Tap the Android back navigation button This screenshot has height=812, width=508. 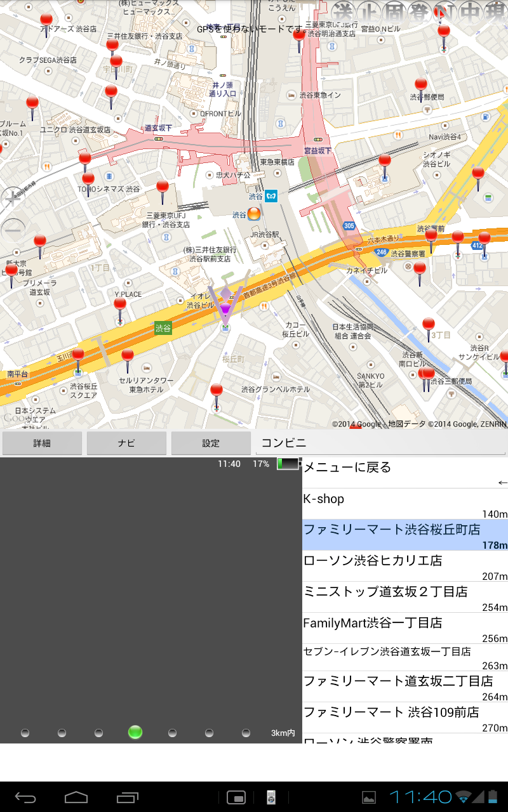(x=26, y=797)
